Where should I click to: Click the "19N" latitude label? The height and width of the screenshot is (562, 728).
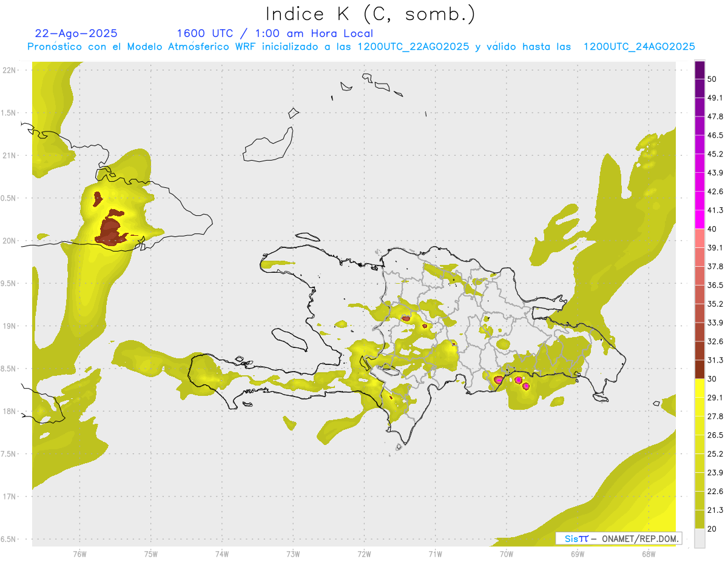(x=9, y=326)
